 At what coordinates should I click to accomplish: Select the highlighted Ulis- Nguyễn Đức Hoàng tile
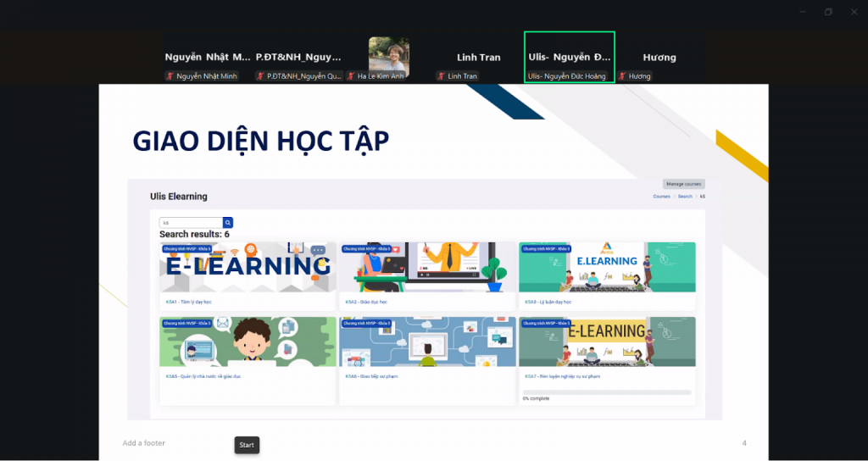click(569, 57)
